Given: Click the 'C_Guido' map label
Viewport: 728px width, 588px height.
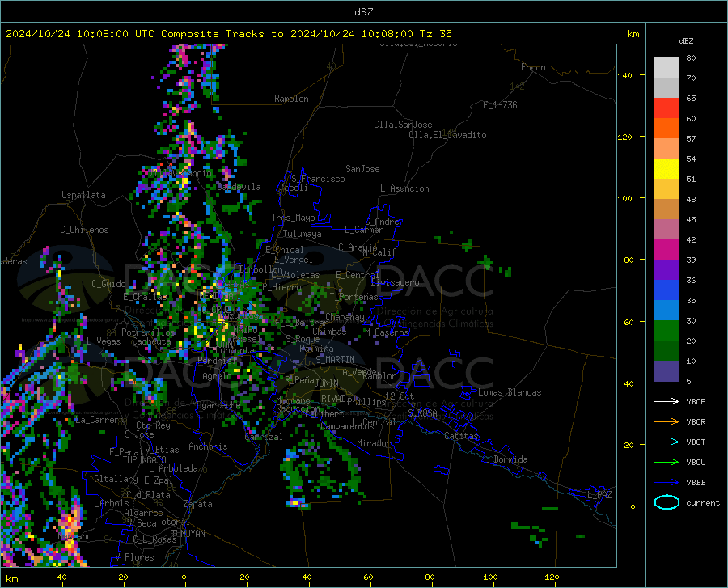Looking at the screenshot, I should (108, 284).
